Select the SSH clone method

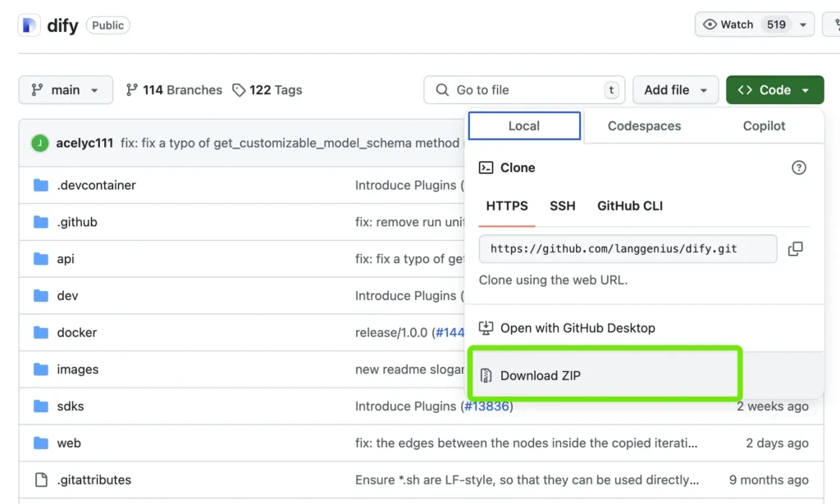(562, 206)
